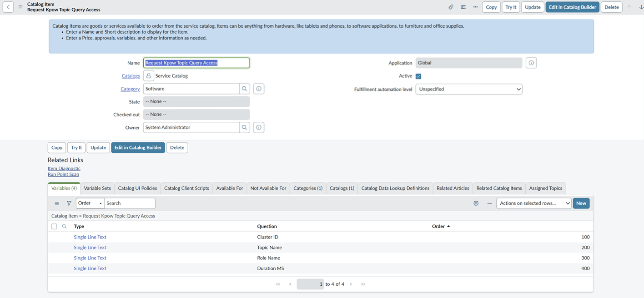The height and width of the screenshot is (298, 644).
Task: Go to next page of the list
Action: click(351, 284)
